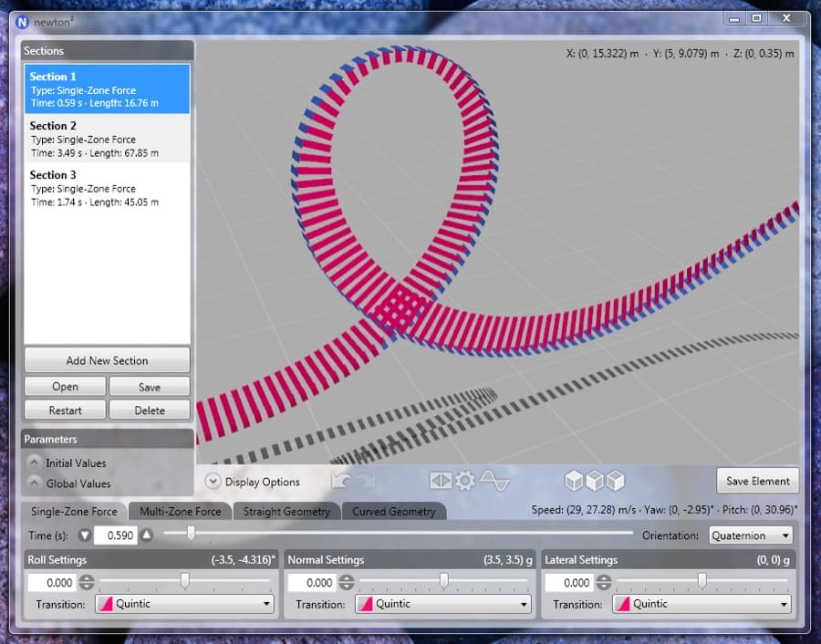Click the undo arrow icon
Image resolution: width=821 pixels, height=644 pixels.
pyautogui.click(x=340, y=481)
